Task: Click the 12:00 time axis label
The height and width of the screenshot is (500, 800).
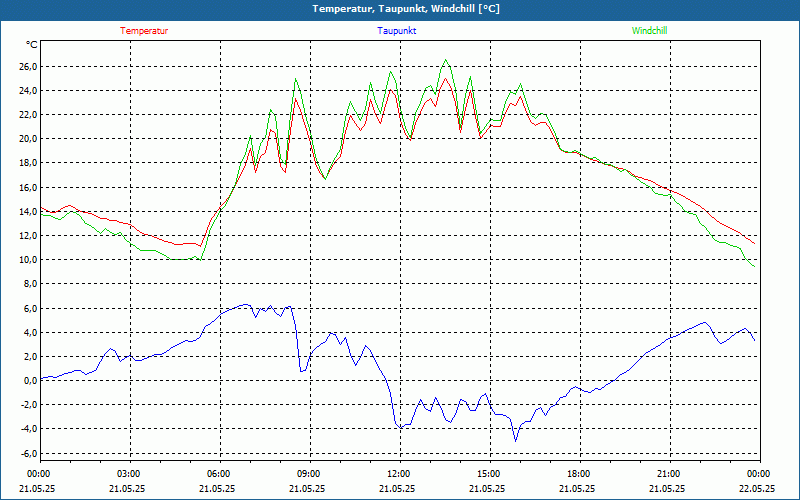Action: tap(400, 474)
